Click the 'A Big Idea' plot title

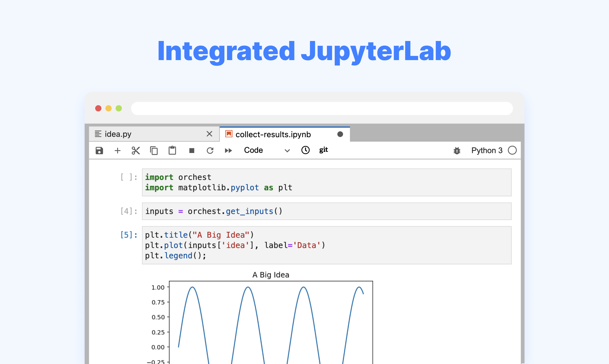pos(271,275)
